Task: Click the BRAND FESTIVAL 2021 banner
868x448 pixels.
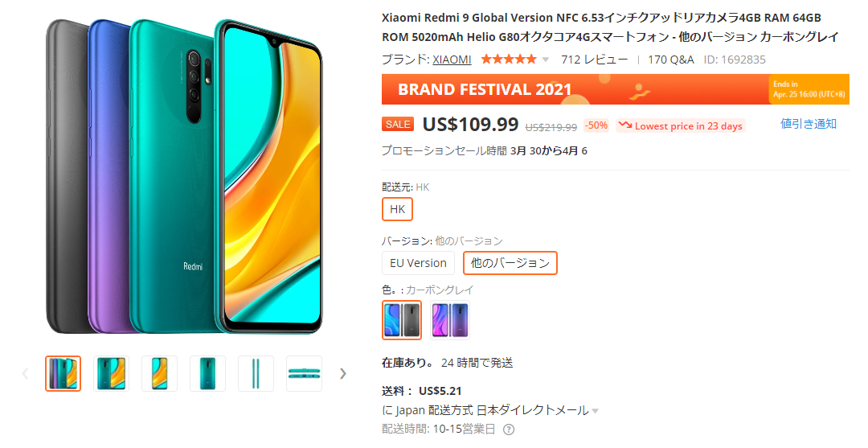Action: (x=616, y=89)
